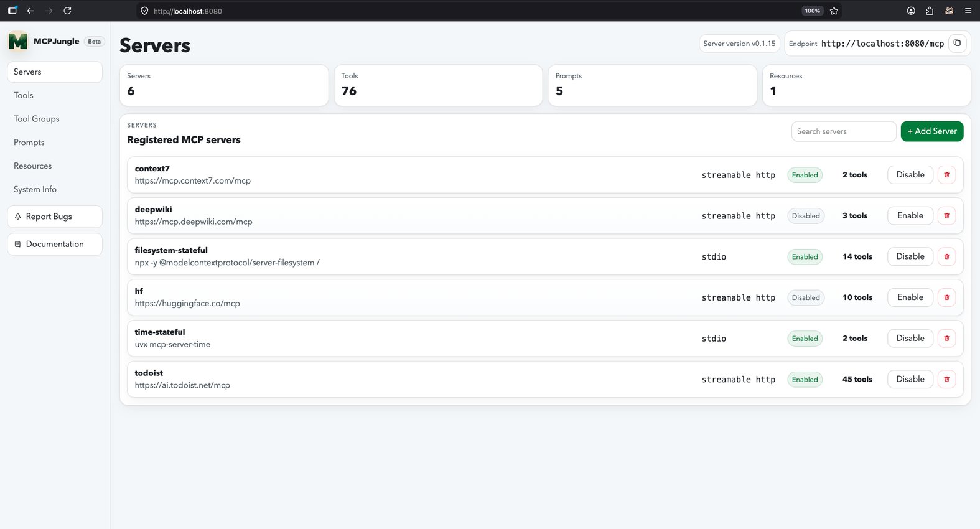Select the todoist server name

(149, 373)
